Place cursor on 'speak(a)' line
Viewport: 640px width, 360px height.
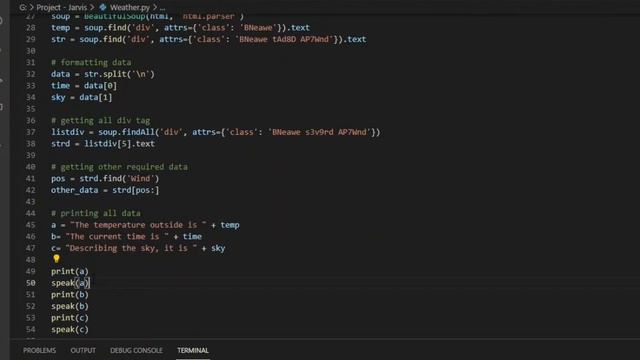70,283
